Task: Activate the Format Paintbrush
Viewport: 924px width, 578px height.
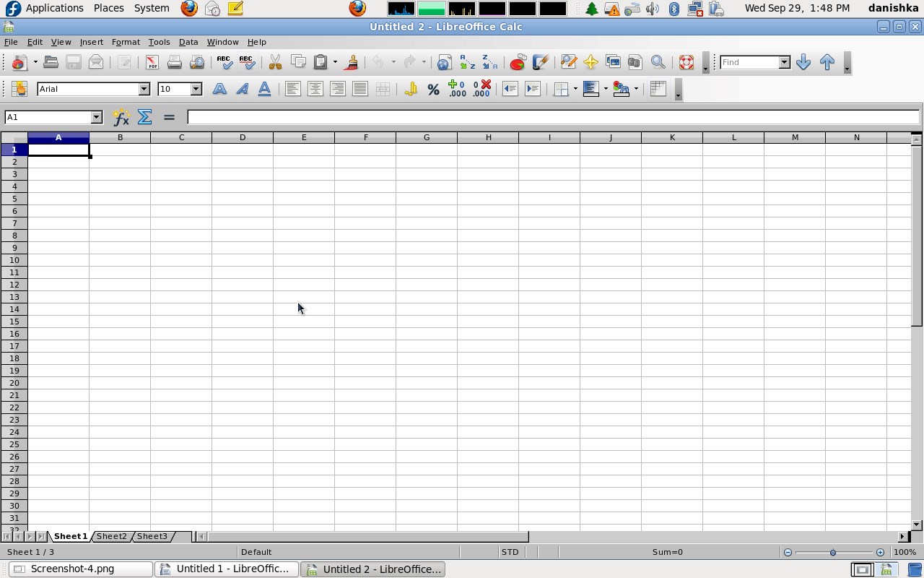Action: (x=352, y=62)
